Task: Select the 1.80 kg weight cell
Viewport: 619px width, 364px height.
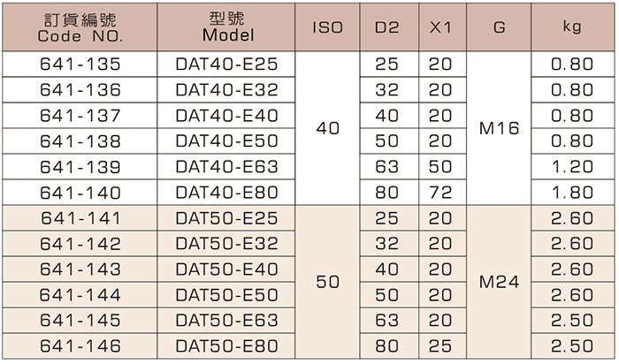Action: coord(570,193)
